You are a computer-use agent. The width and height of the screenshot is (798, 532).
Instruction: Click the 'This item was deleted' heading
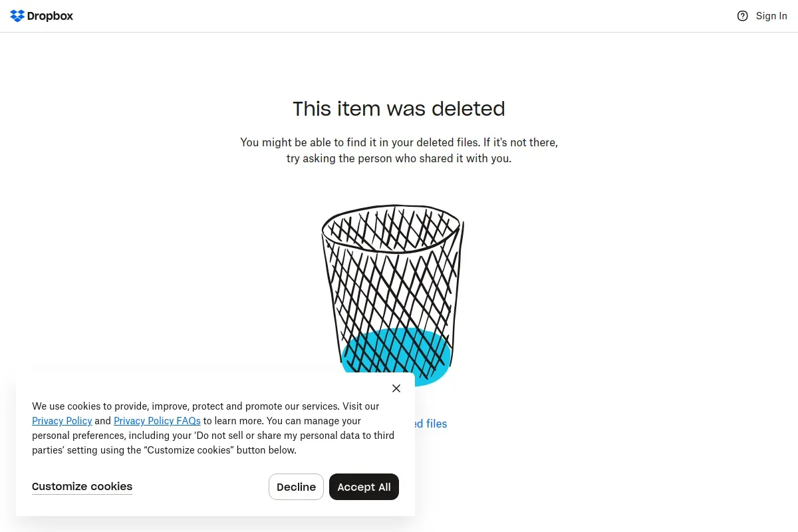[399, 108]
